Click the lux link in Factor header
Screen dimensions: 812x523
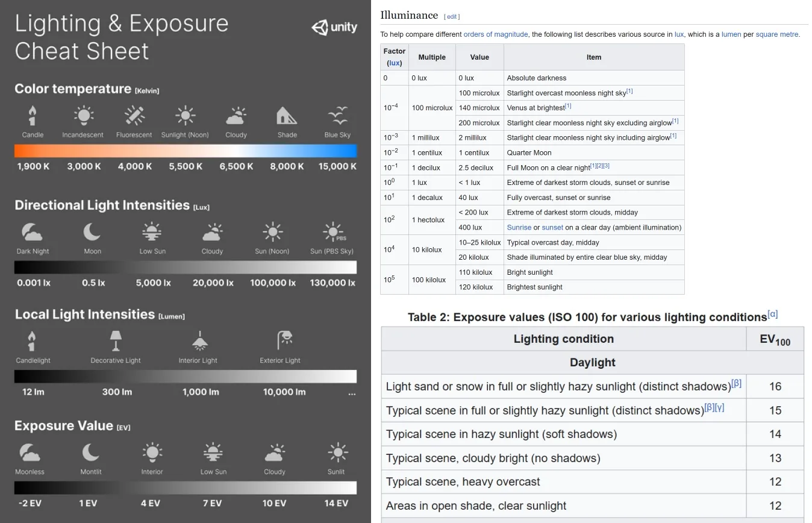(395, 63)
